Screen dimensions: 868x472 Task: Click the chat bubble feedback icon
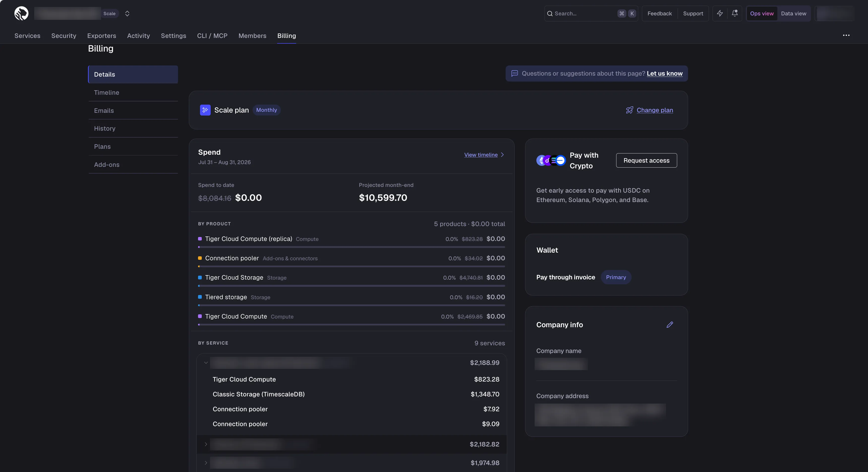(x=514, y=73)
